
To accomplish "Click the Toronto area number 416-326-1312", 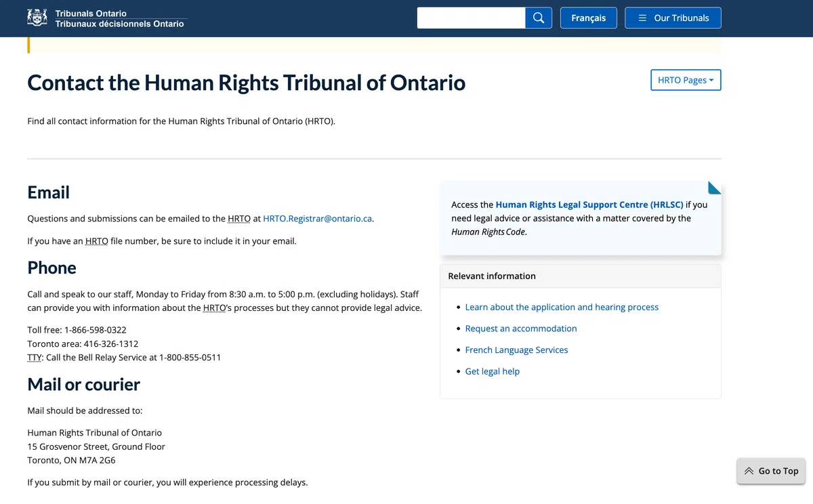I will tap(111, 343).
